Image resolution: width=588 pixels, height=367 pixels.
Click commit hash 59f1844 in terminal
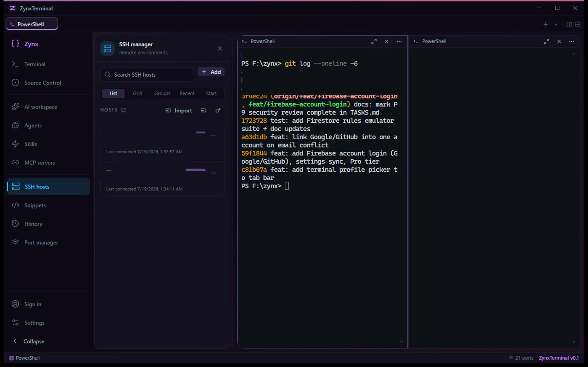tap(254, 153)
